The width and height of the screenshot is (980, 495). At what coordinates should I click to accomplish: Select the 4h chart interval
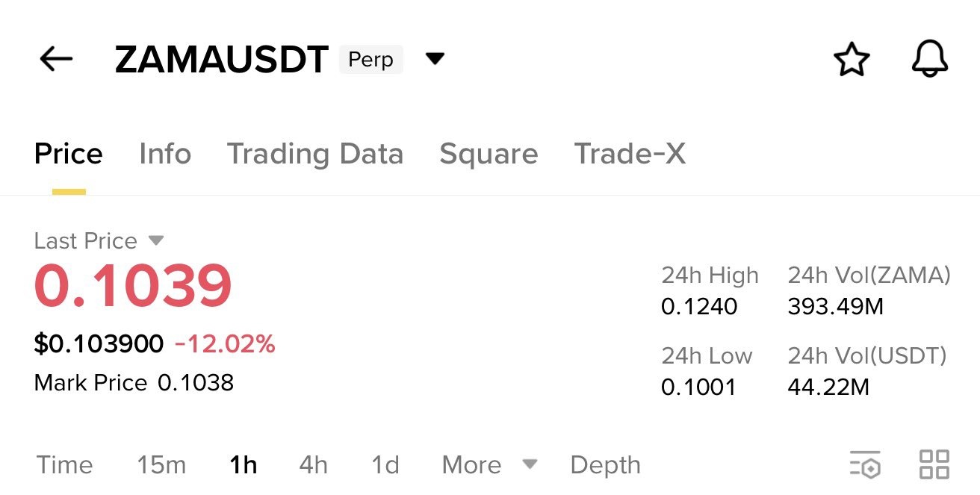[x=314, y=465]
